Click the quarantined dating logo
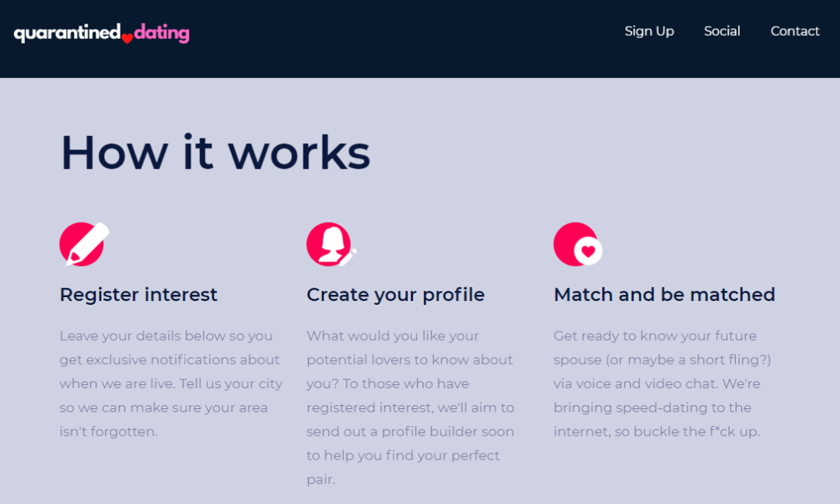 tap(101, 33)
